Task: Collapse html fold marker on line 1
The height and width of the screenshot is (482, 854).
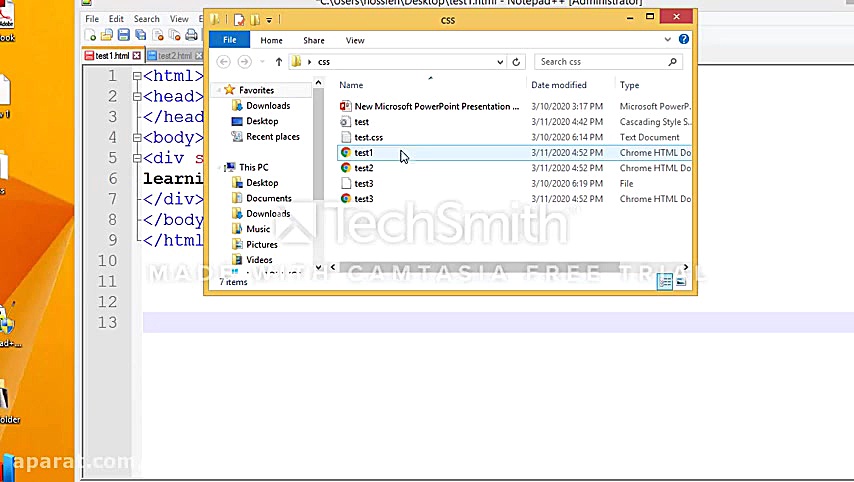Action: click(x=137, y=76)
